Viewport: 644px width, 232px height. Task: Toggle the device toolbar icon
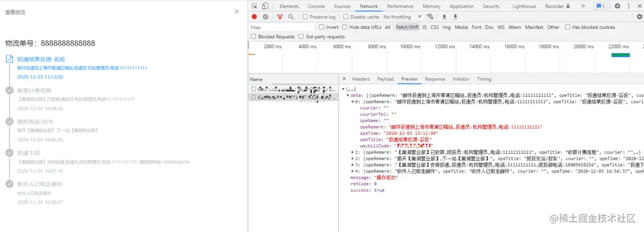coord(266,6)
